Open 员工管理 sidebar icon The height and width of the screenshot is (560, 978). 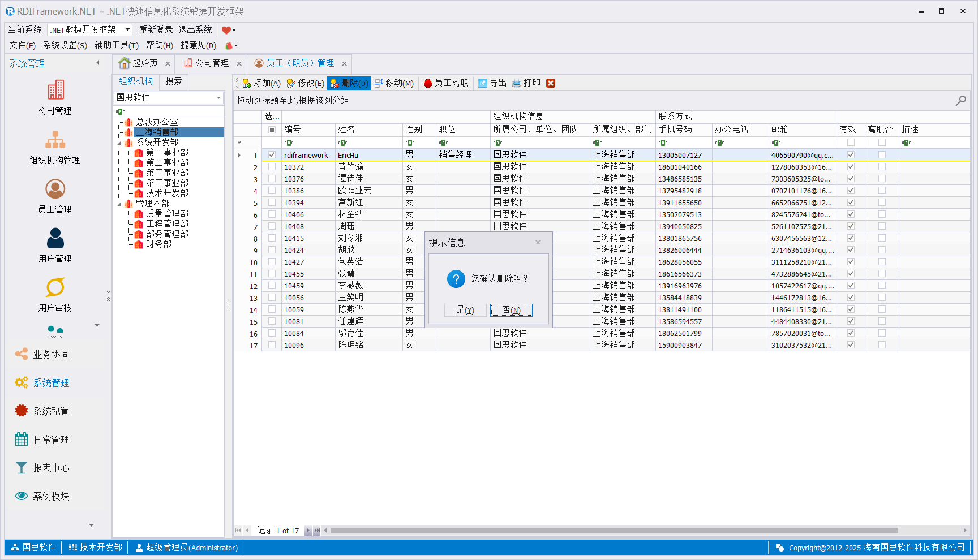pyautogui.click(x=55, y=196)
